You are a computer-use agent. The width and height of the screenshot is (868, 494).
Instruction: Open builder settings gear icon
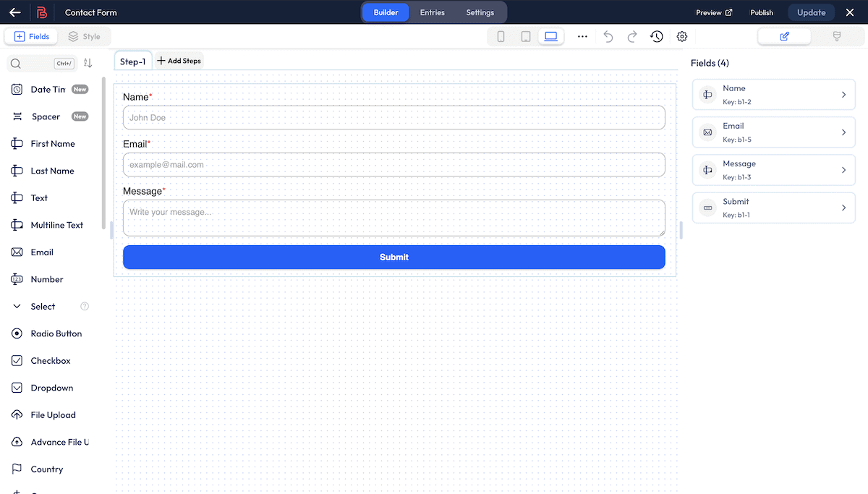(x=682, y=37)
